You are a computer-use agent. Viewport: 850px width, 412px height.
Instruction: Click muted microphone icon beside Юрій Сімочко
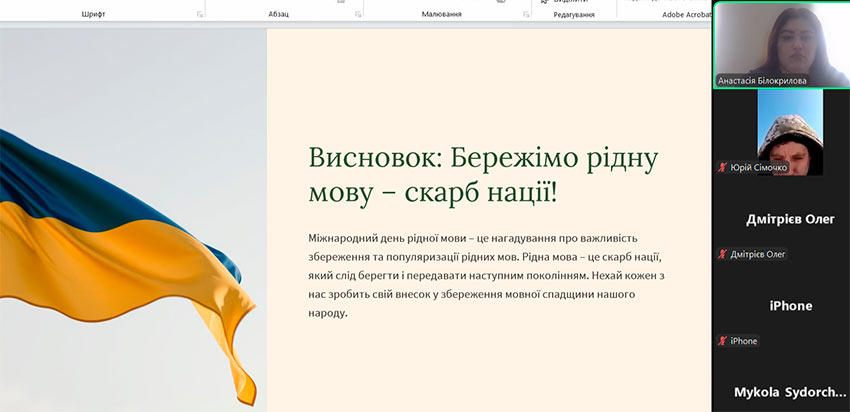tap(722, 168)
